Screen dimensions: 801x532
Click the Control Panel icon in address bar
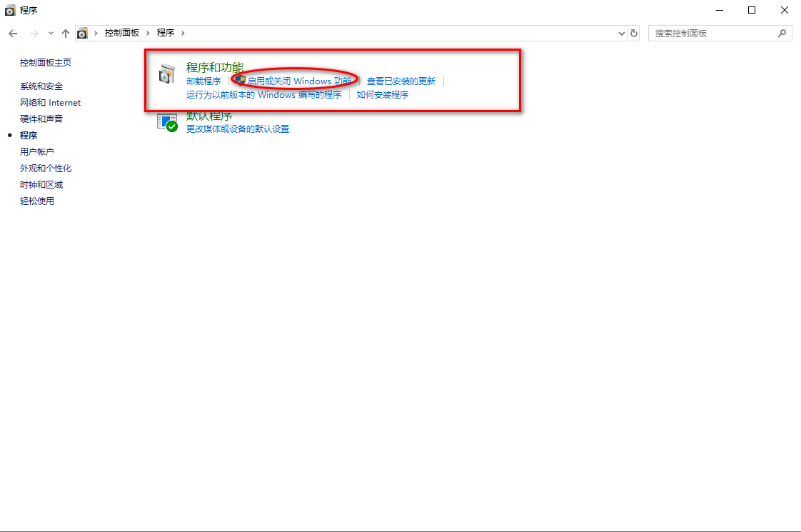[x=82, y=34]
